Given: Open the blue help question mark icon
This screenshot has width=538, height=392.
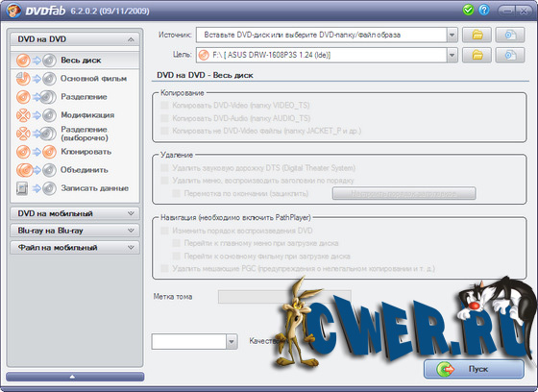Looking at the screenshot, I should point(484,11).
